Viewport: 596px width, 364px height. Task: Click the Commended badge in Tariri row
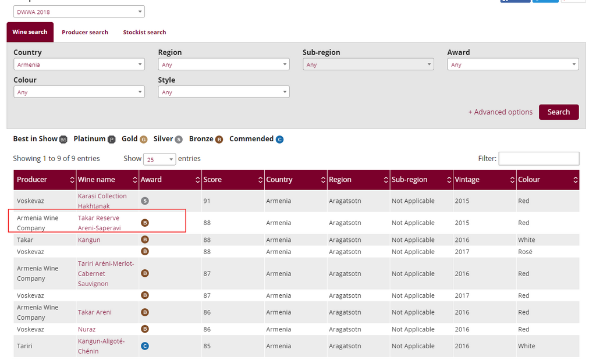[x=145, y=346]
